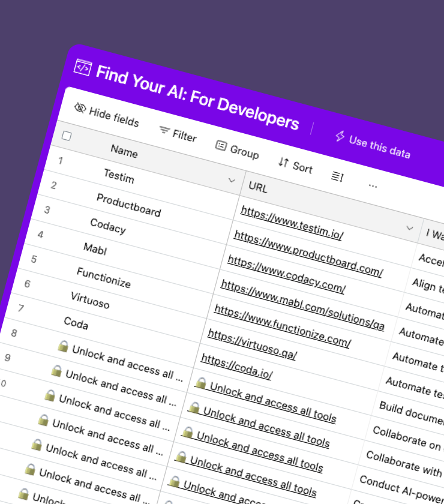Click the Group list icon
444x504 pixels.
click(x=221, y=146)
